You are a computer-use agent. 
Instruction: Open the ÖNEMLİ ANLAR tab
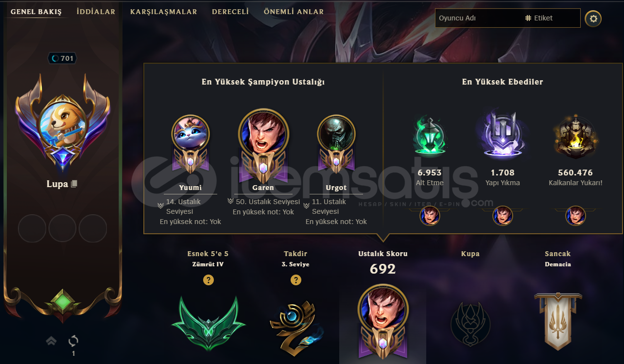[294, 12]
